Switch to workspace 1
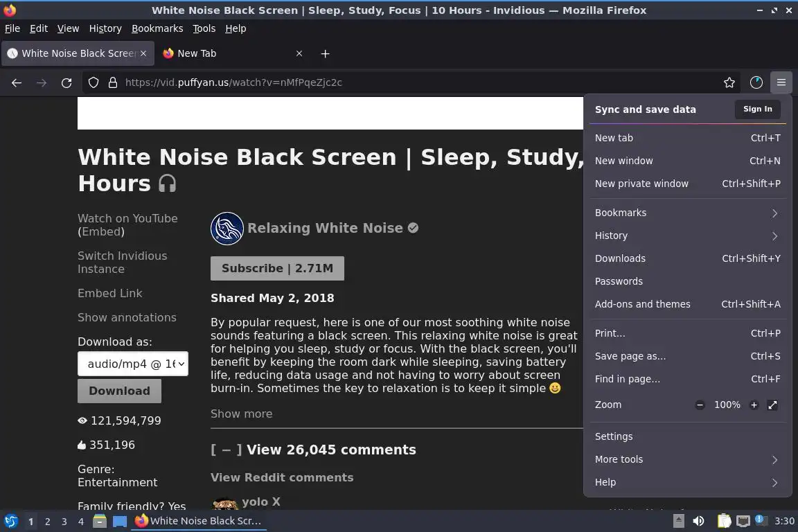This screenshot has height=532, width=798. [30, 522]
